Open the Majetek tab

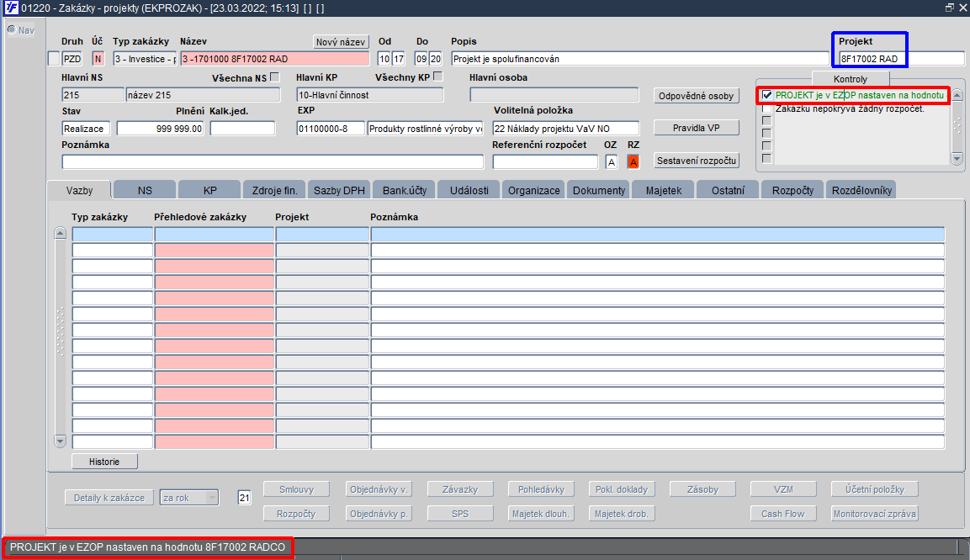coord(663,190)
